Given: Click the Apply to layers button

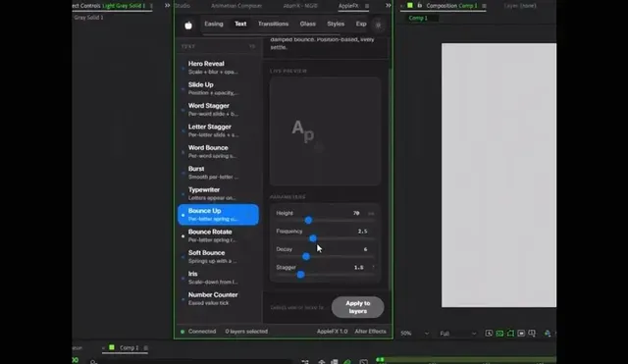Looking at the screenshot, I should click(x=357, y=307).
